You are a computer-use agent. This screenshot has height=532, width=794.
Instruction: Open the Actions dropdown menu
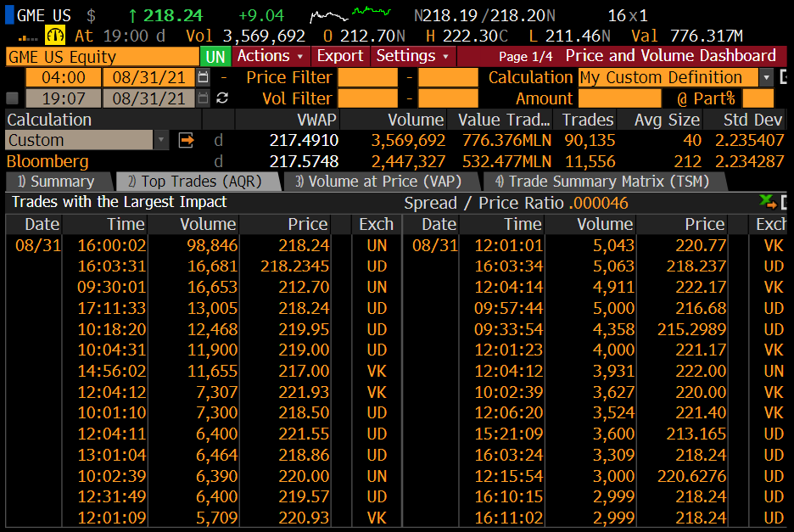[x=271, y=56]
